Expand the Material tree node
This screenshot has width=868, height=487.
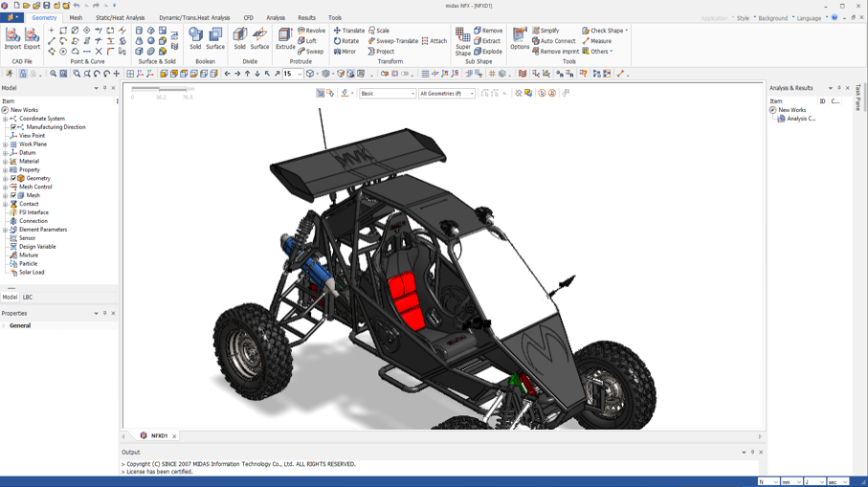tap(5, 162)
